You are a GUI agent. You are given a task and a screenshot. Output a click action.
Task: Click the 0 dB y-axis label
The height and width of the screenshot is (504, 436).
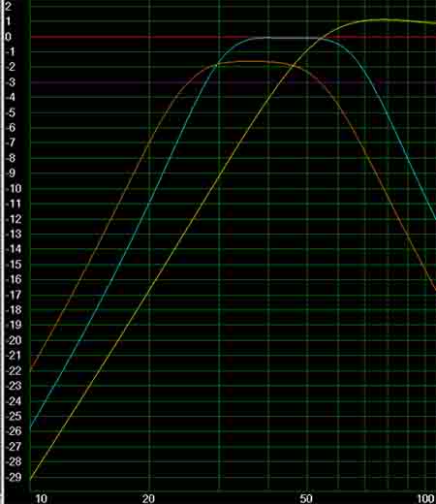point(8,37)
